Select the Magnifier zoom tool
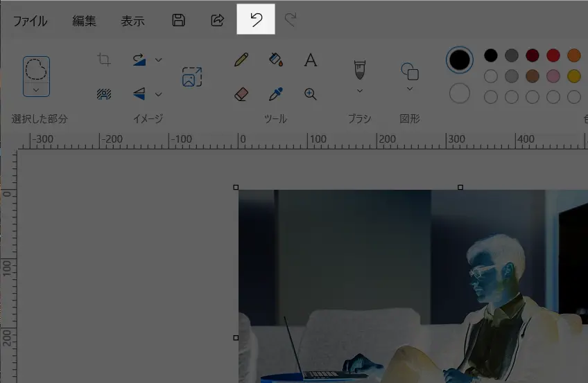 tap(311, 94)
